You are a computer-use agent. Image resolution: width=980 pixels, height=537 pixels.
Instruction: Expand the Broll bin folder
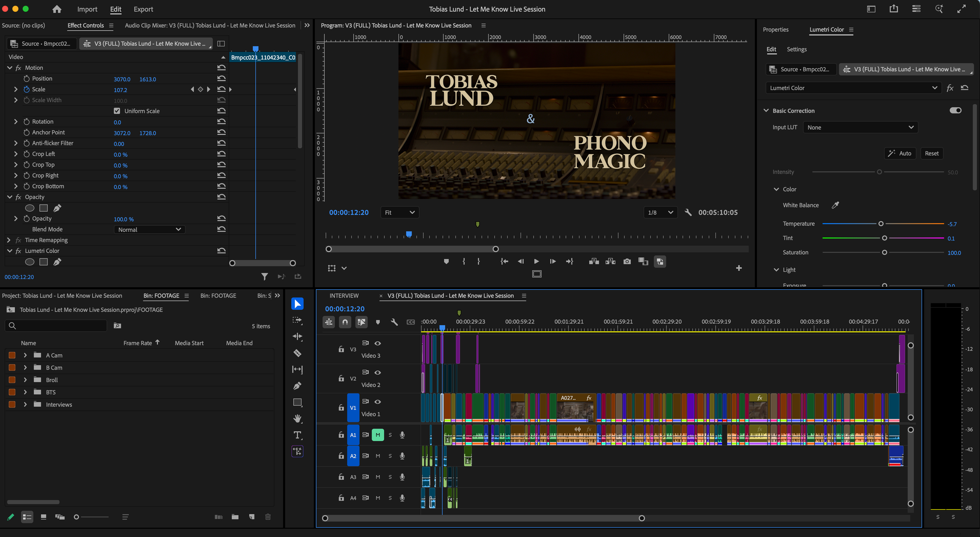pos(25,380)
